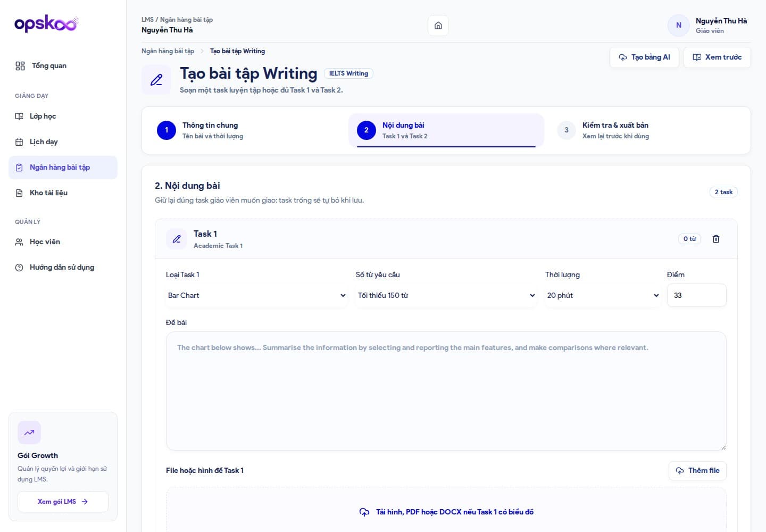Screen dimensions: 766x532
Task: Open the Thời lượng dropdown
Action: coord(604,295)
